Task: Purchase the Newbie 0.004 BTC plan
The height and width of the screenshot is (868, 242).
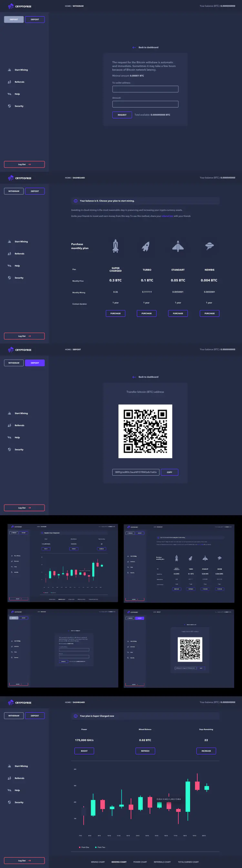Action: [209, 313]
